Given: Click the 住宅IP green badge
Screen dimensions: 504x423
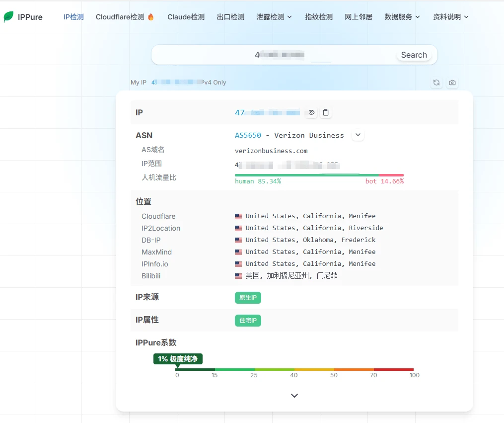Looking at the screenshot, I should pos(248,321).
